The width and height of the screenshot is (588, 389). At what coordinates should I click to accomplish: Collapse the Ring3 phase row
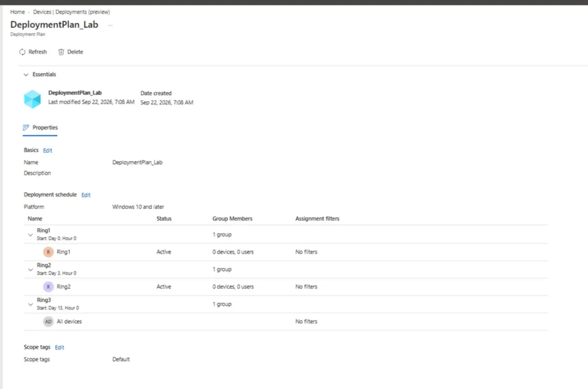tap(30, 305)
